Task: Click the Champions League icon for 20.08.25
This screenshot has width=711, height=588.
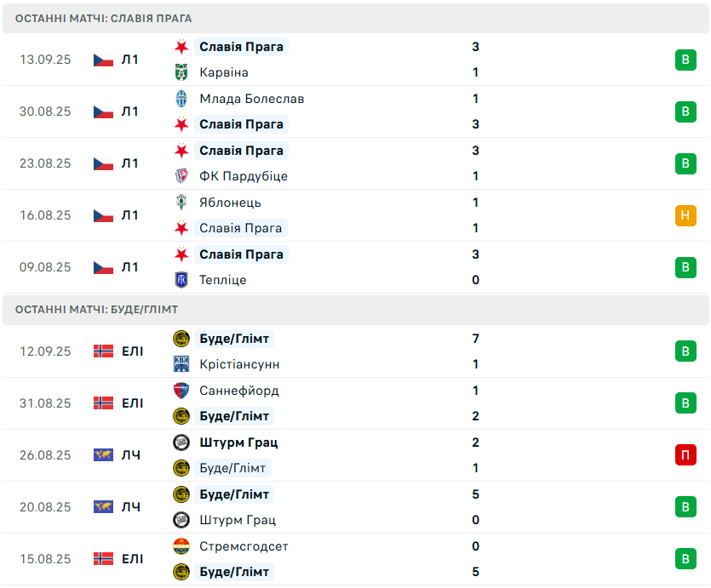Action: click(103, 507)
